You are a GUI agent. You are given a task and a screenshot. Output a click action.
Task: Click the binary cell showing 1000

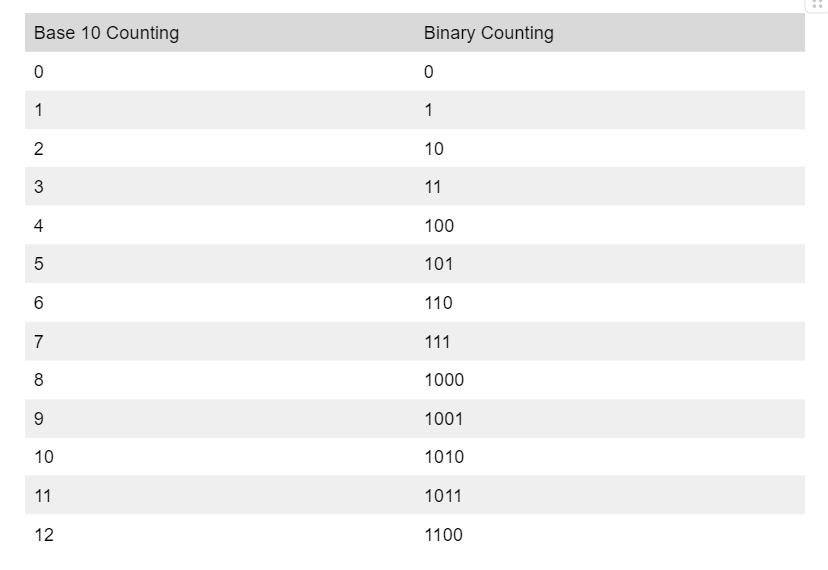coord(444,380)
